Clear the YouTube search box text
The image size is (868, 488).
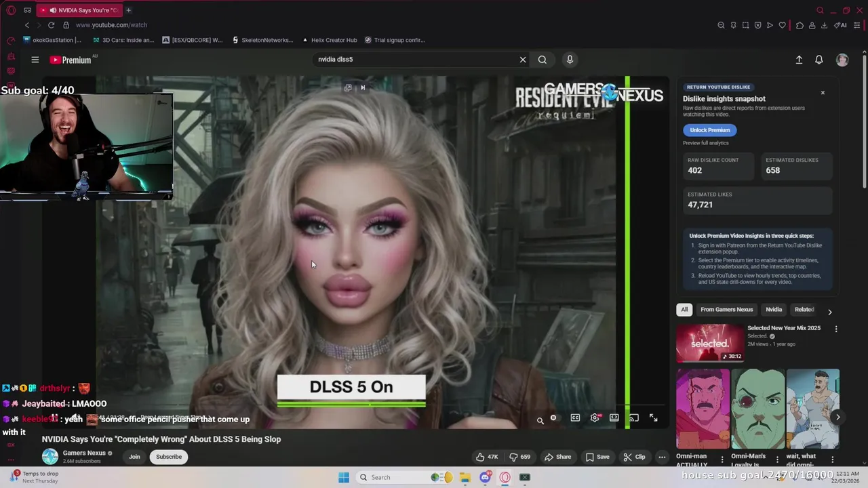(x=523, y=60)
